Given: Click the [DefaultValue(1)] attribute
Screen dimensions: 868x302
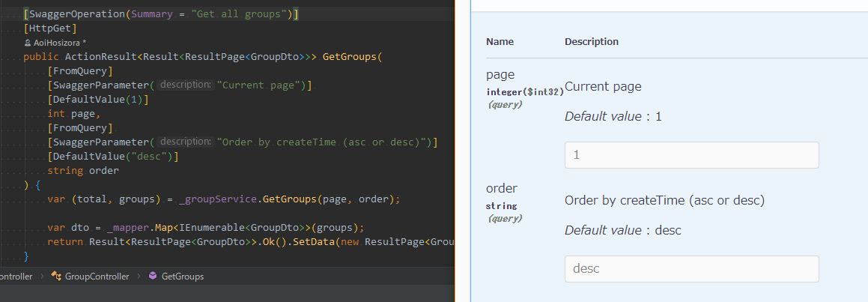Looking at the screenshot, I should pos(98,100).
